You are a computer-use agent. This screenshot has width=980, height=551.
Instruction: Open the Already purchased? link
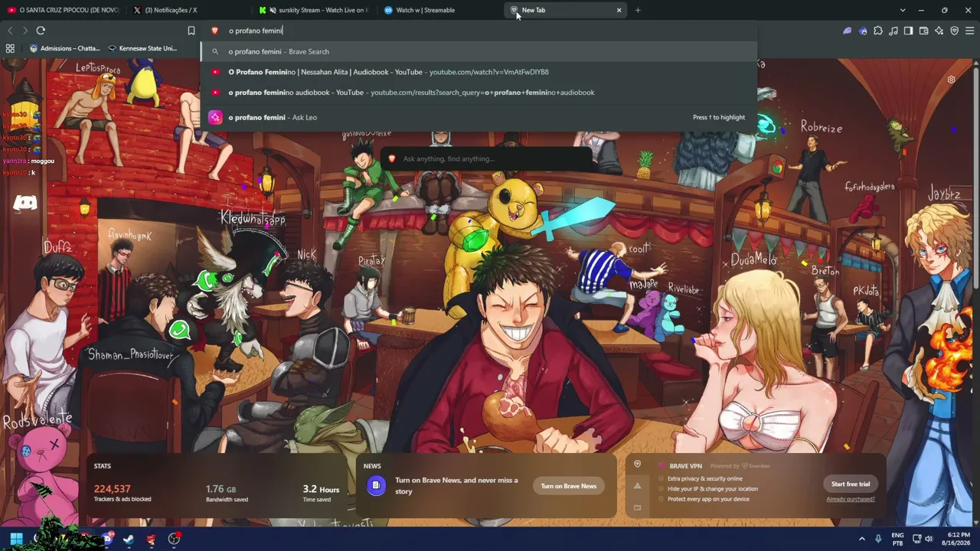click(851, 499)
